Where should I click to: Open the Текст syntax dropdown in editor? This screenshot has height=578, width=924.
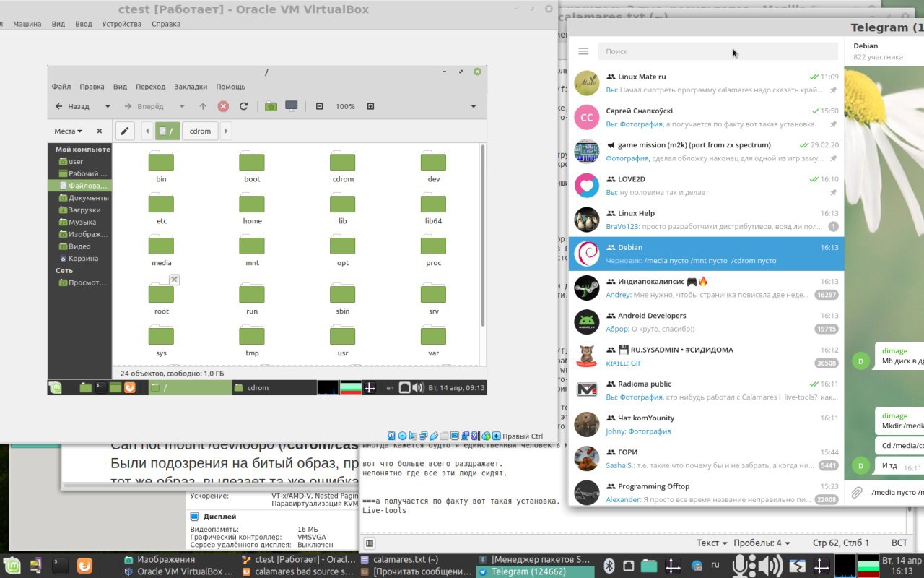coord(712,543)
